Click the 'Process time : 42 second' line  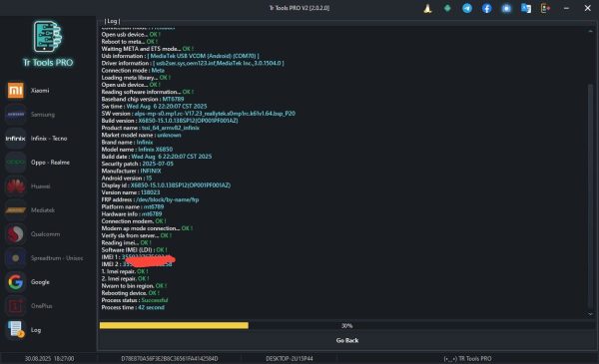(x=133, y=307)
